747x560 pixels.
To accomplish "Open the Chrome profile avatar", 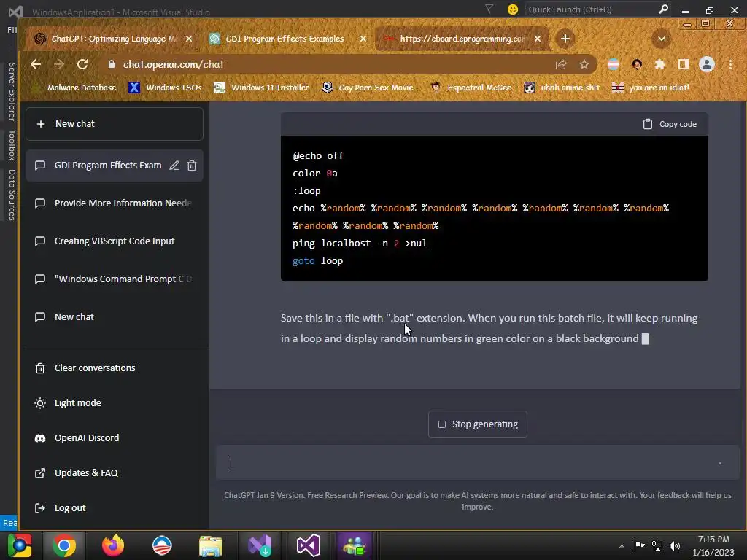I will [x=707, y=64].
